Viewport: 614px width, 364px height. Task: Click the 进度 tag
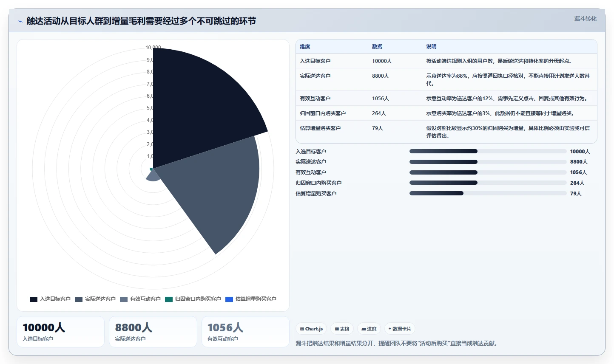(369, 329)
